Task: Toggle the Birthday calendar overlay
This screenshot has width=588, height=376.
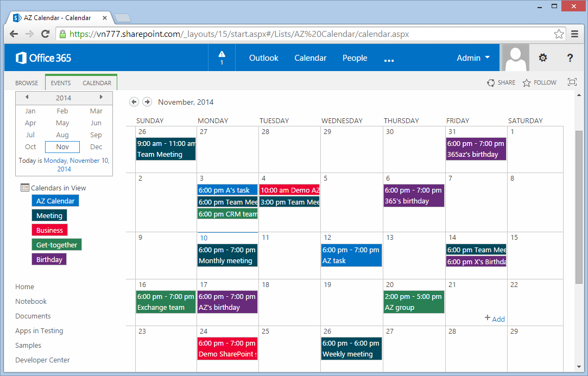Action: coord(49,259)
